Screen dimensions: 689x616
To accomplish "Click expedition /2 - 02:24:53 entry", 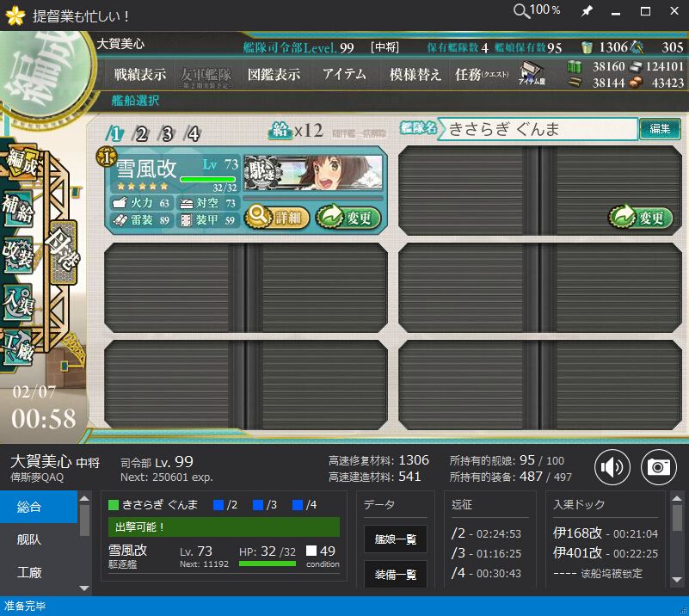I will tap(486, 533).
